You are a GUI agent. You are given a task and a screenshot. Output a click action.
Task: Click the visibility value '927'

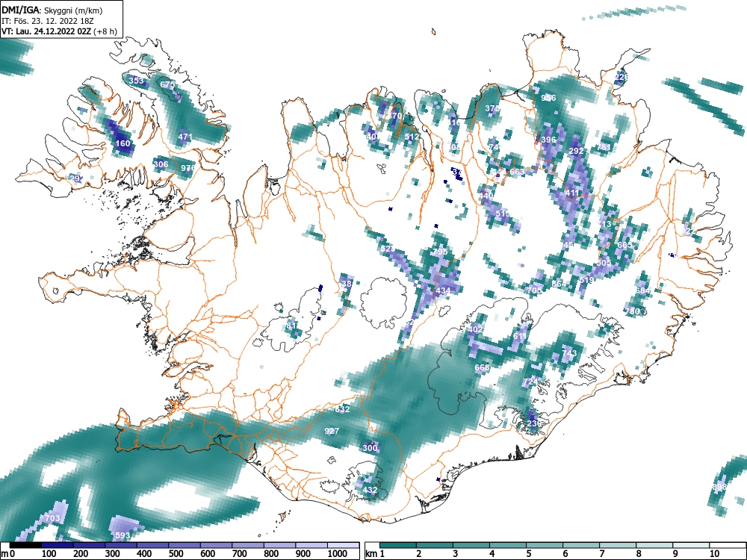[x=332, y=431]
